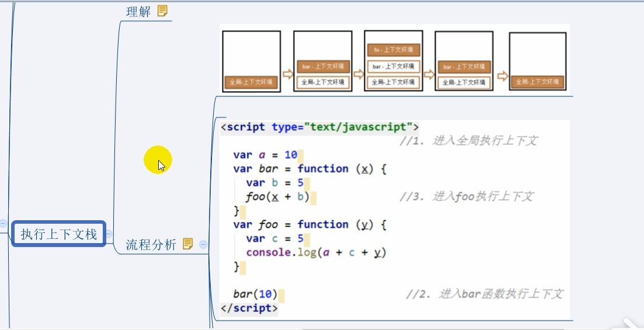Collapse children of 执行上下文栈 node
This screenshot has height=330, width=644.
[x=109, y=234]
